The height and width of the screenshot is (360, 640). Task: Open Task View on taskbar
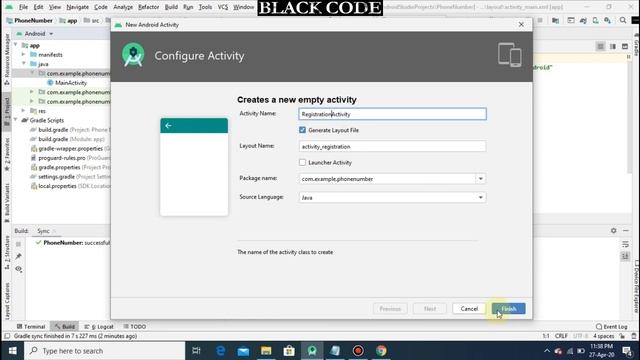coord(196,351)
